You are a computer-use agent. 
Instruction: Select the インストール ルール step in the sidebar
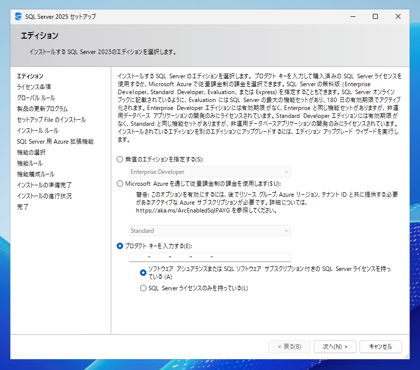point(38,130)
